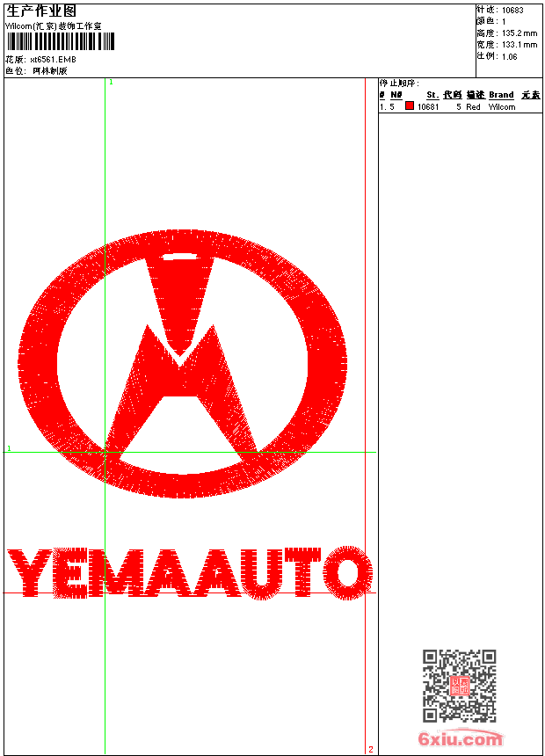Click the stop row number 1. 5
545x756 pixels.
click(x=387, y=107)
